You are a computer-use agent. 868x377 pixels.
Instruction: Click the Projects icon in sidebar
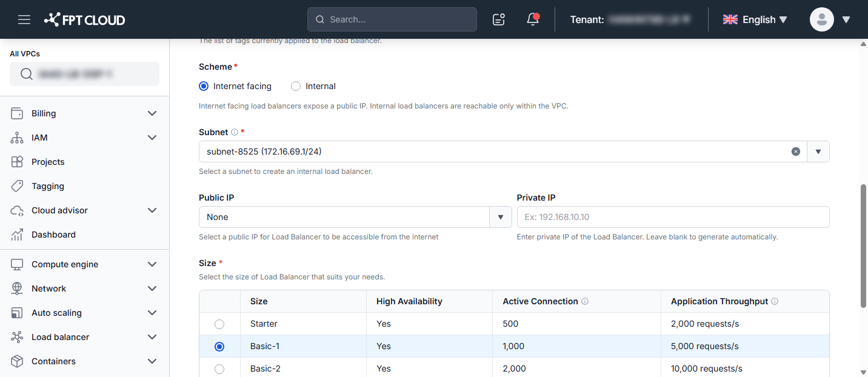pos(17,162)
